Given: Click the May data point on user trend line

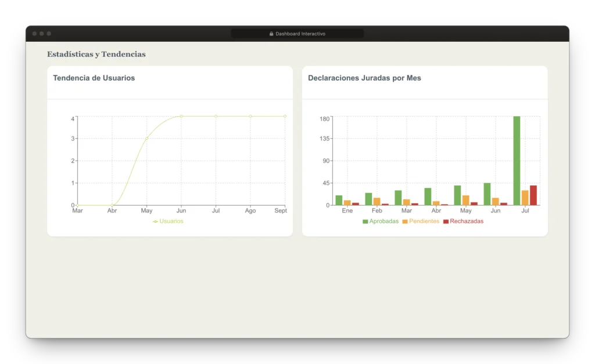Looking at the screenshot, I should 147,138.
